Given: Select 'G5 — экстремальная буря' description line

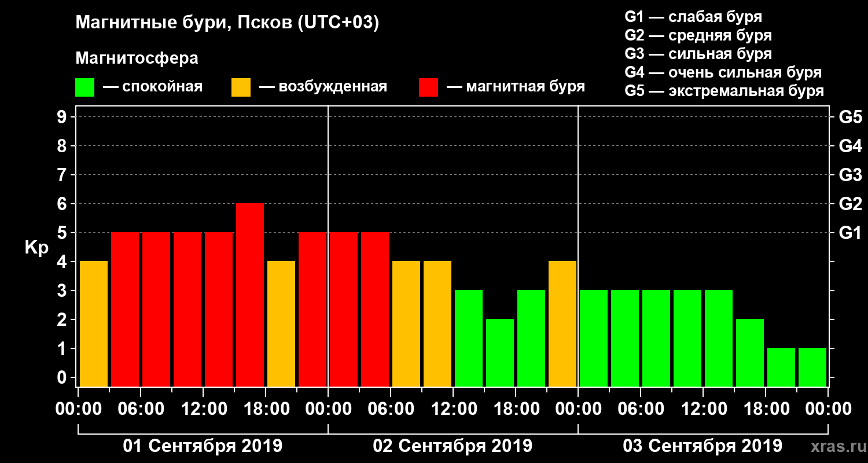Looking at the screenshot, I should (x=724, y=91).
